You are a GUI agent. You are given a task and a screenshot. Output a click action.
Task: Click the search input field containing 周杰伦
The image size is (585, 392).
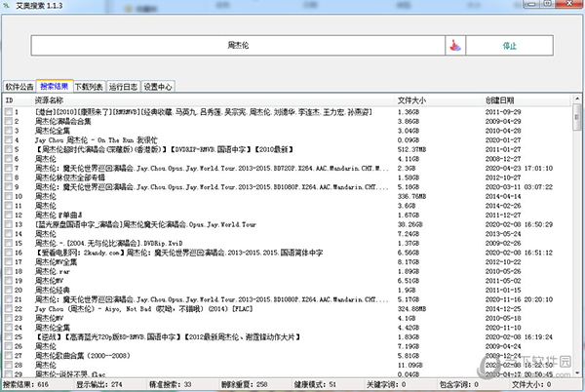point(238,46)
